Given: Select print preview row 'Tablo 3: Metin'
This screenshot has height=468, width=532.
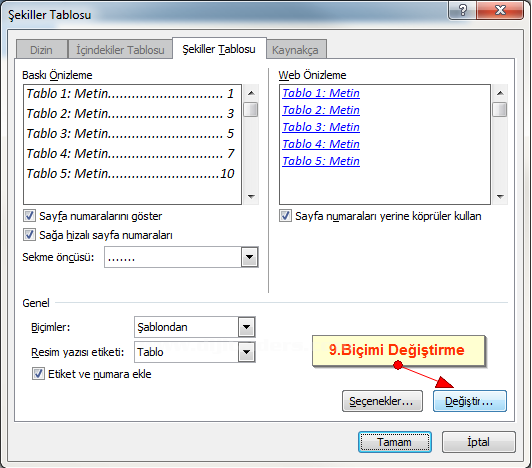Looking at the screenshot, I should pyautogui.click(x=131, y=134).
